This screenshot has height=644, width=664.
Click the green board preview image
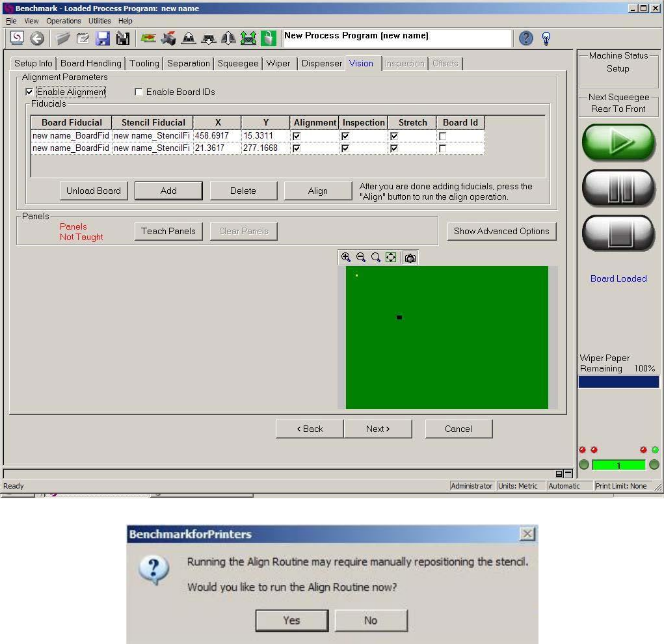(x=447, y=337)
